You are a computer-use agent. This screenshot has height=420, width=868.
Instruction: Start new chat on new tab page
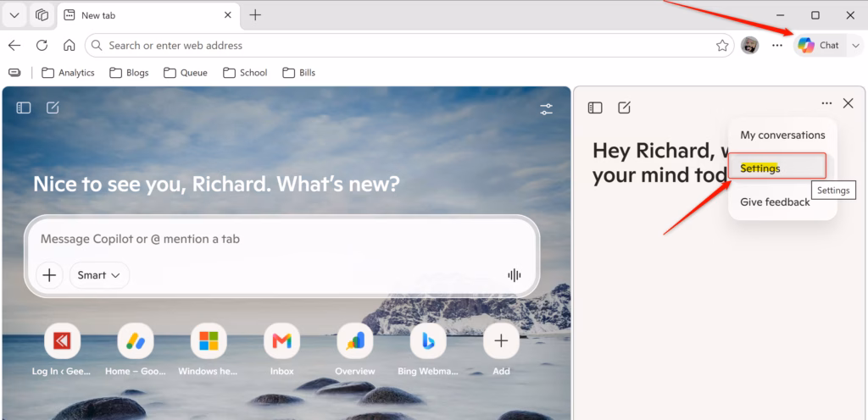pos(53,108)
